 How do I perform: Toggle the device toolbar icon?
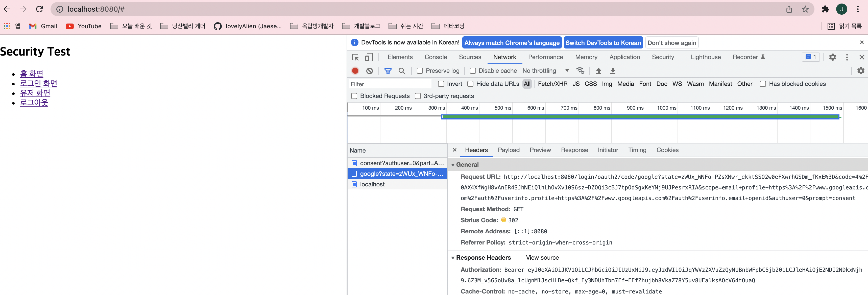(x=369, y=57)
